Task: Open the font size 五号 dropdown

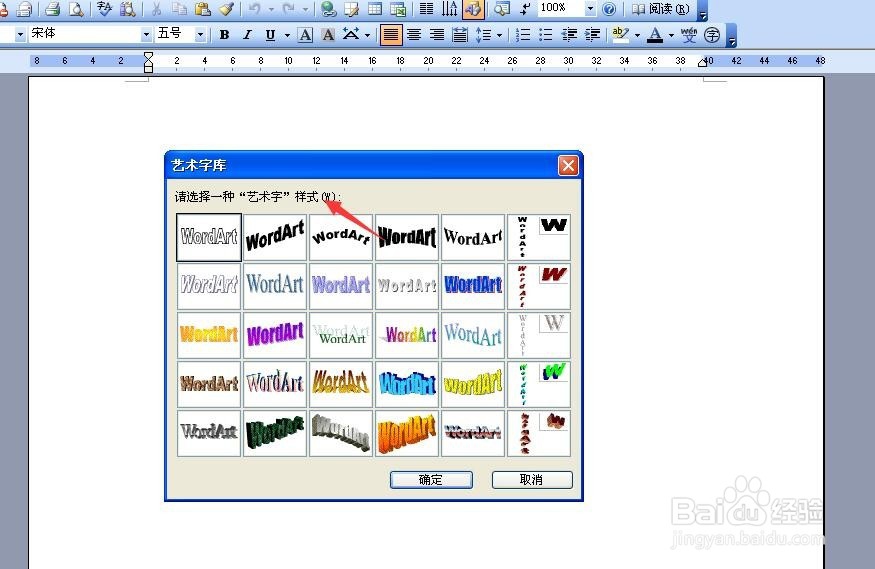Action: click(200, 35)
